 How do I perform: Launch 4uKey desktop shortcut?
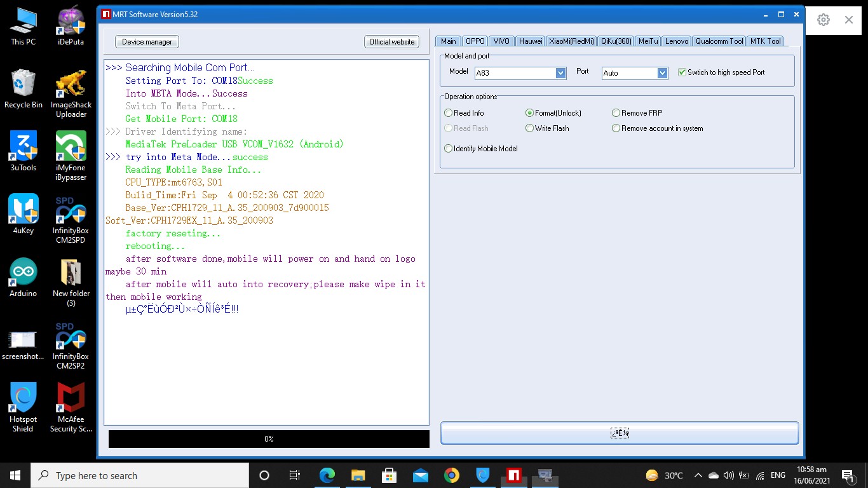24,214
